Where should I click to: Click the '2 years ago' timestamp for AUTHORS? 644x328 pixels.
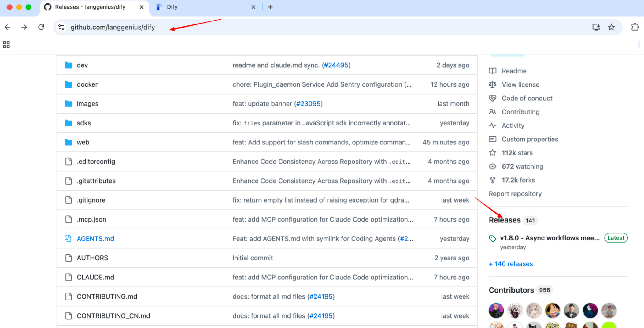(452, 258)
